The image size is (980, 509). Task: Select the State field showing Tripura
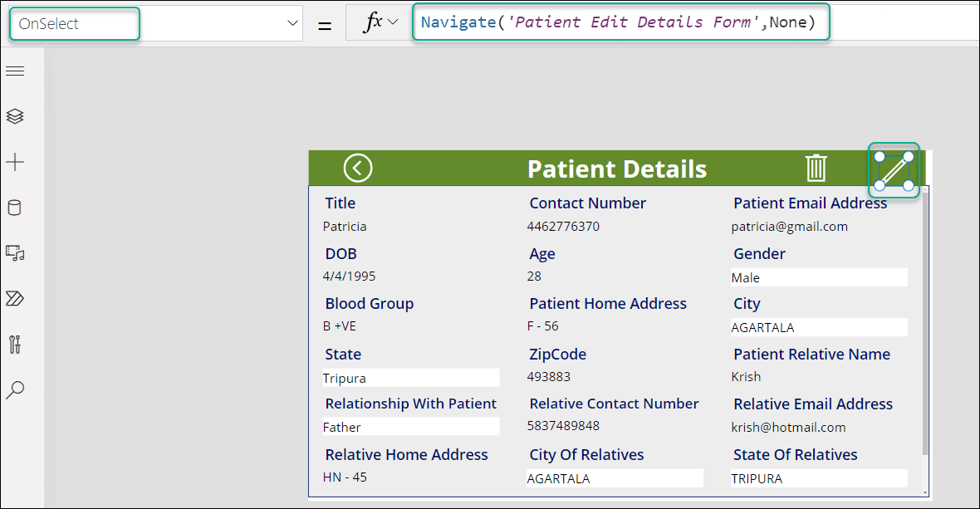(x=411, y=377)
